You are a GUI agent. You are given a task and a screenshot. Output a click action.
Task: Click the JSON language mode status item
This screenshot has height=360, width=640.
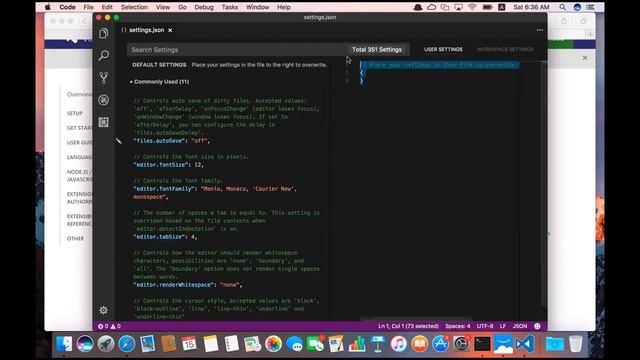[520, 326]
